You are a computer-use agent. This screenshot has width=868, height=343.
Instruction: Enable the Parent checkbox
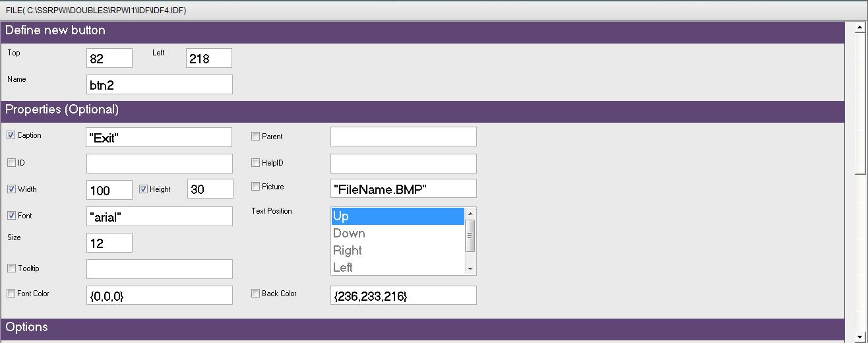click(256, 137)
